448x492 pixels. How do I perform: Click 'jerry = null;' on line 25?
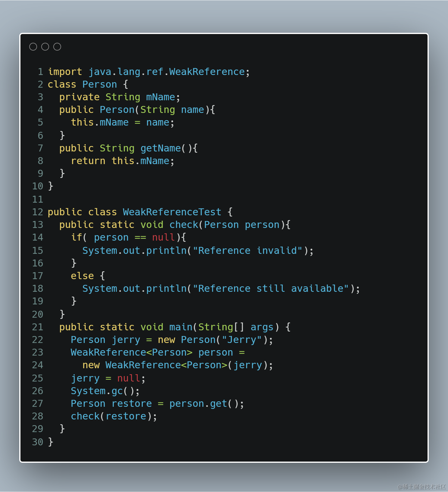pos(108,378)
